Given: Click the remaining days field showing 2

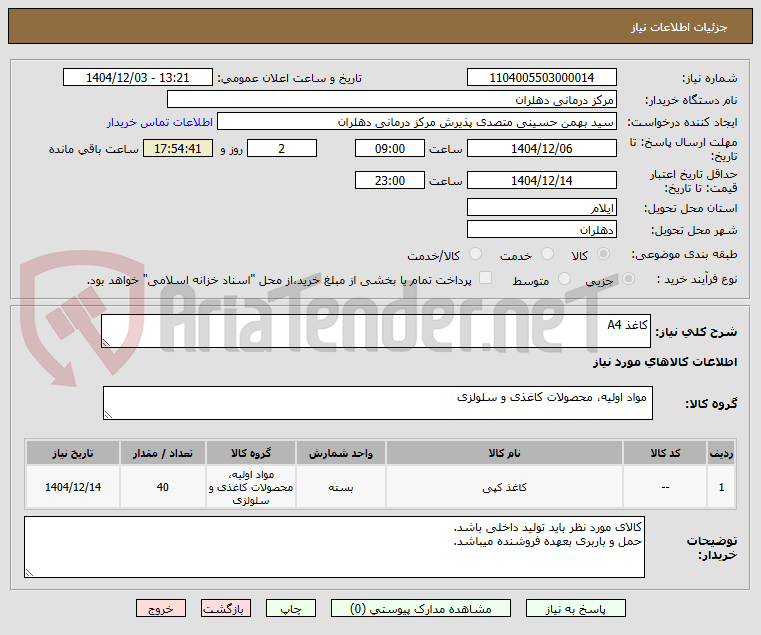Looking at the screenshot, I should pyautogui.click(x=282, y=148).
